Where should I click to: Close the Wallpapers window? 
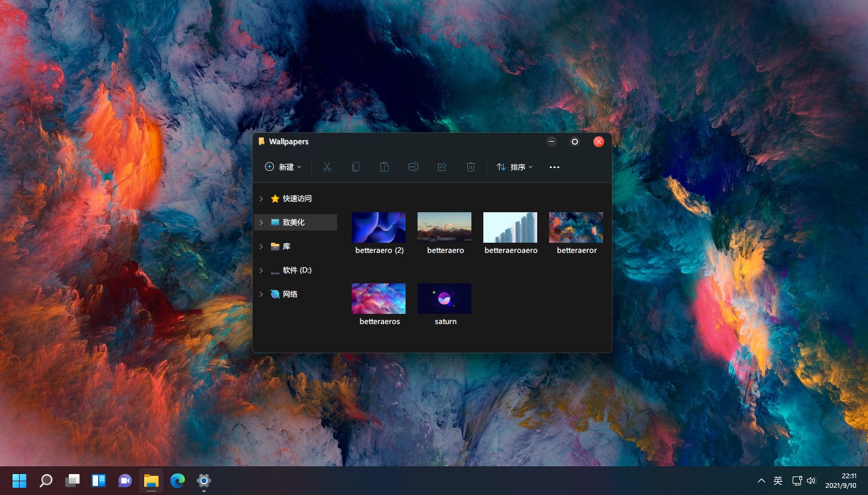coord(598,142)
